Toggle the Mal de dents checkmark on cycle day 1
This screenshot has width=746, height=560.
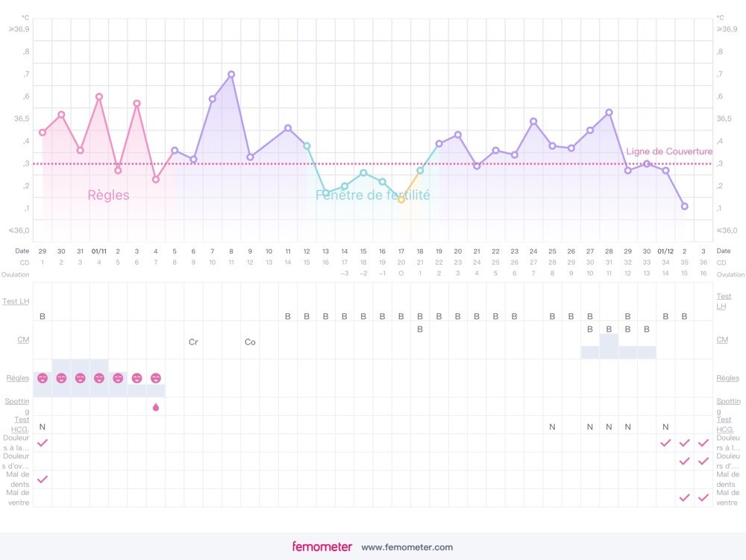pyautogui.click(x=43, y=479)
